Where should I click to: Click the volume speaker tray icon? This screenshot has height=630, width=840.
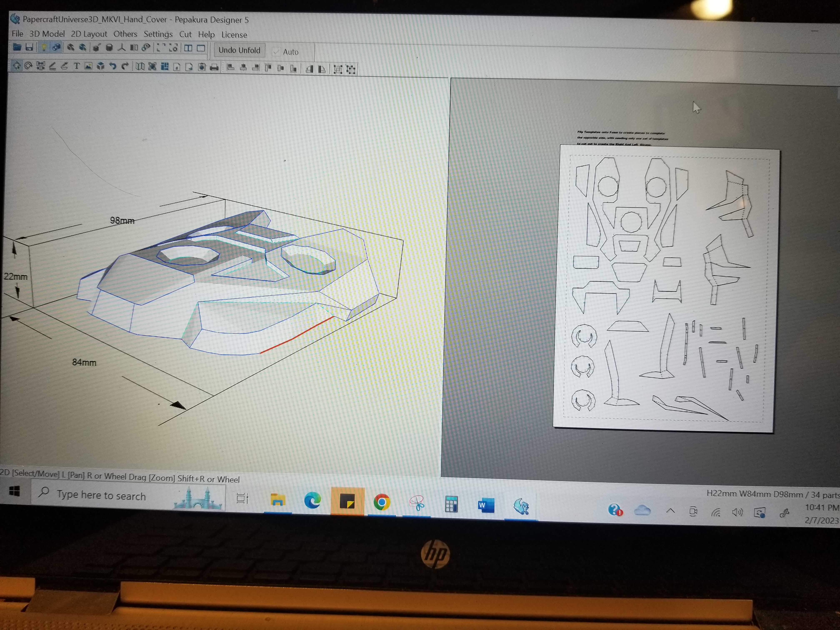click(737, 512)
